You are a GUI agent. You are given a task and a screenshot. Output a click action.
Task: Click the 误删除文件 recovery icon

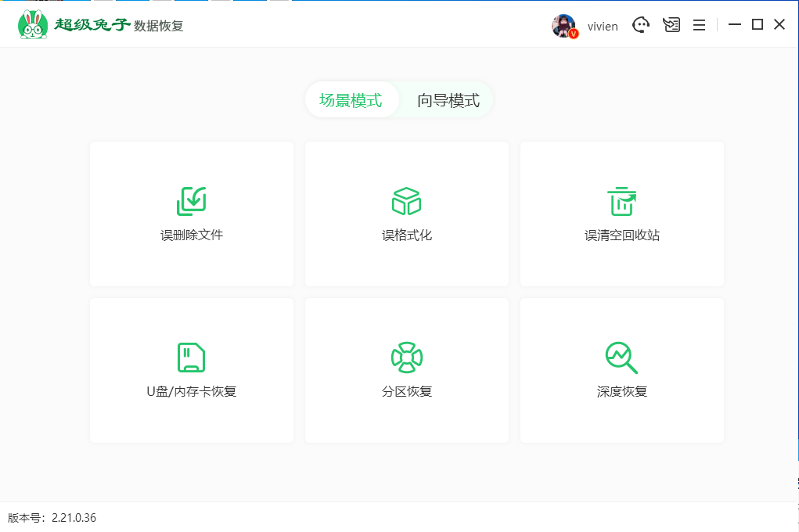coord(192,201)
